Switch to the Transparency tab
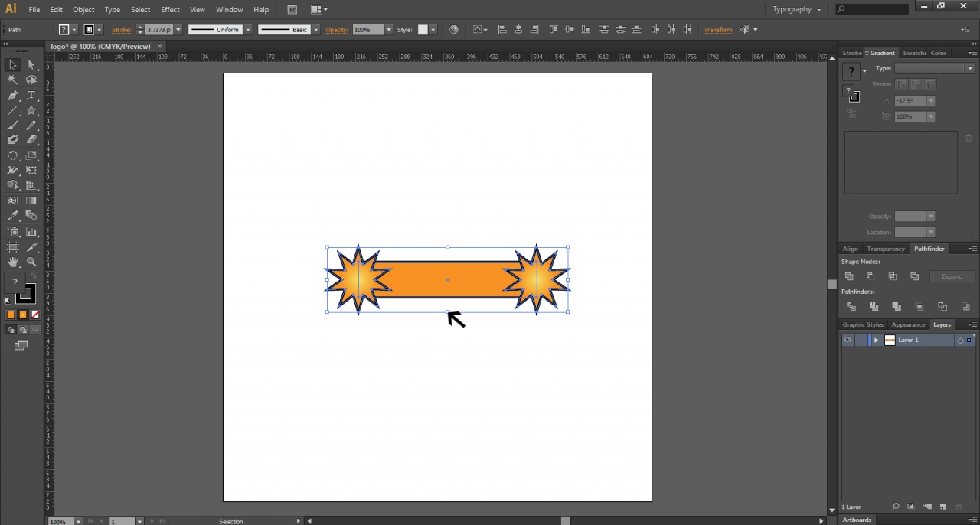 tap(886, 249)
